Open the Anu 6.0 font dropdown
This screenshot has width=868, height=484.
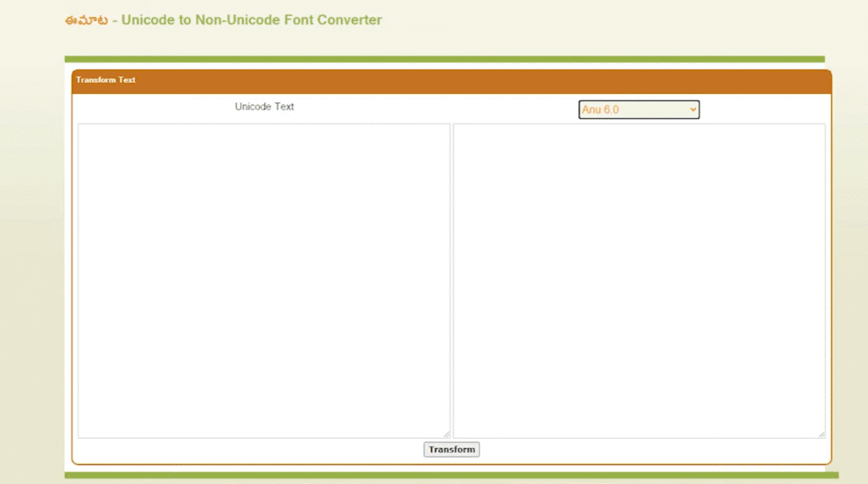click(639, 109)
